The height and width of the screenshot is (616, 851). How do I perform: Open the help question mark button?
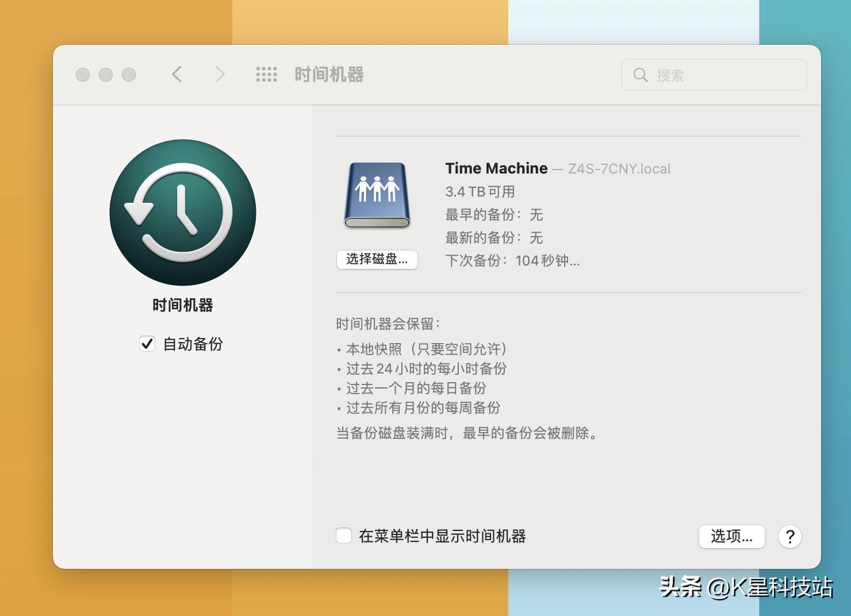click(x=790, y=537)
